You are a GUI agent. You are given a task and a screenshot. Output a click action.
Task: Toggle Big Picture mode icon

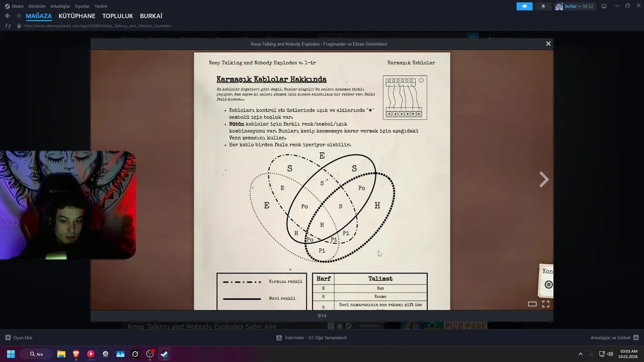click(x=604, y=6)
